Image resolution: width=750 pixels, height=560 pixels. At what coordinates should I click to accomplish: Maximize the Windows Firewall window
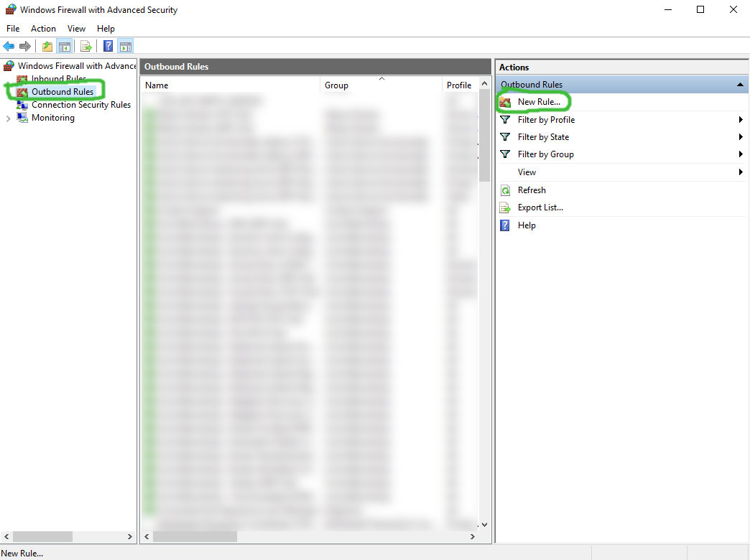(x=700, y=9)
